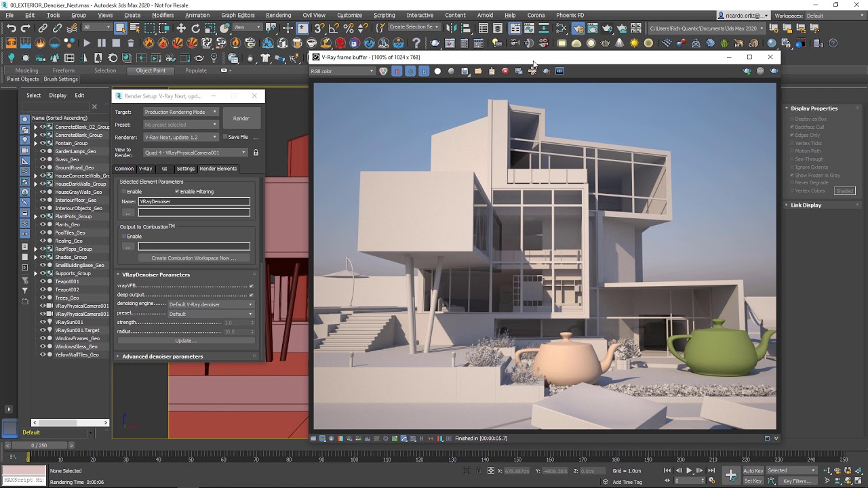This screenshot has width=868, height=488.
Task: Open the denoising engine dropdown
Action: (210, 304)
